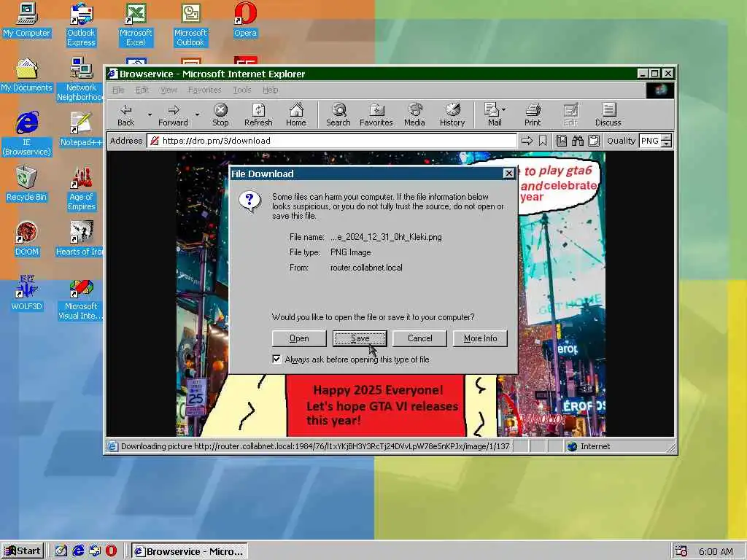747x560 pixels.
Task: Click the Quality PNG value field
Action: (x=650, y=141)
